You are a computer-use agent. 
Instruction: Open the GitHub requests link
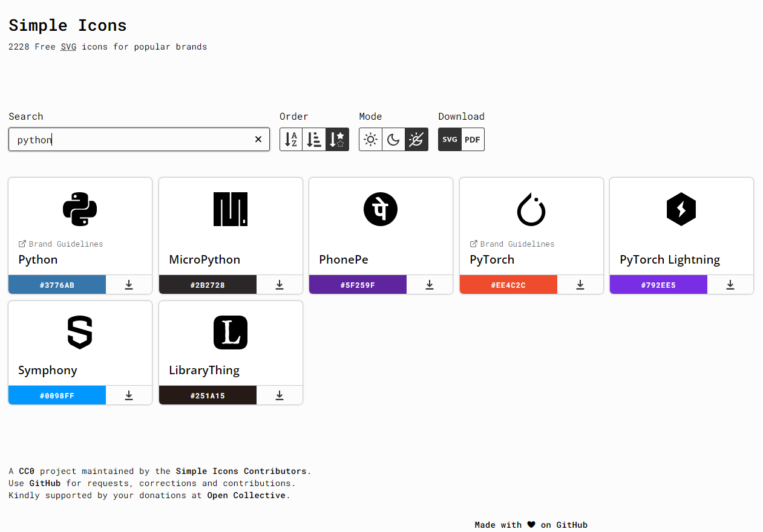point(45,483)
